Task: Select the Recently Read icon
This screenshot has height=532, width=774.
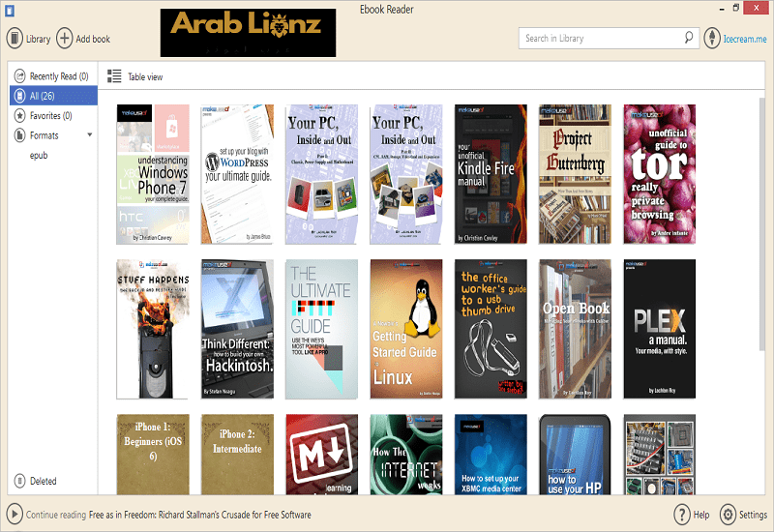Action: (x=19, y=76)
